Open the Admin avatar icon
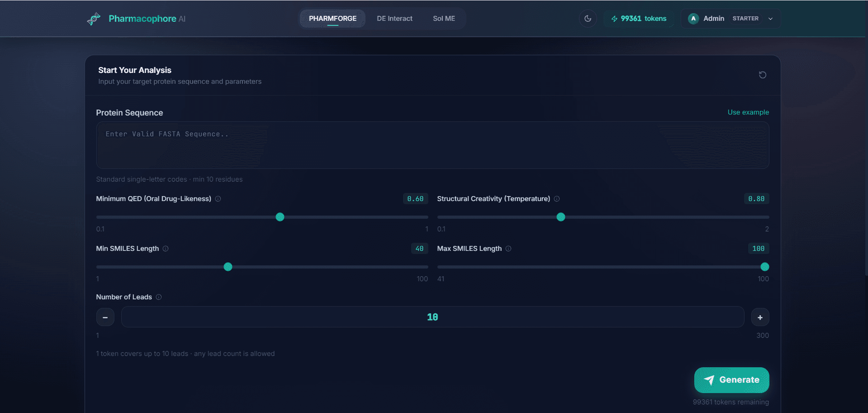This screenshot has height=413, width=868. (x=693, y=19)
